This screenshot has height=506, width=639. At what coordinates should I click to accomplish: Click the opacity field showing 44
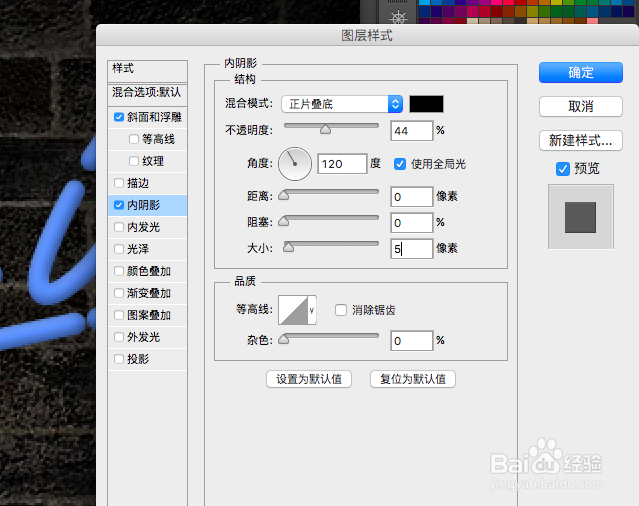412,131
